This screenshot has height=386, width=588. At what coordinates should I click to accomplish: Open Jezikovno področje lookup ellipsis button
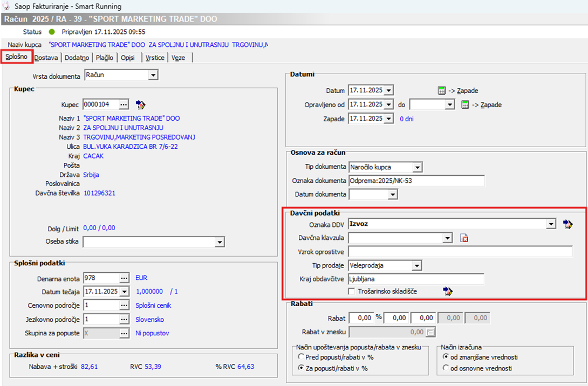point(124,319)
